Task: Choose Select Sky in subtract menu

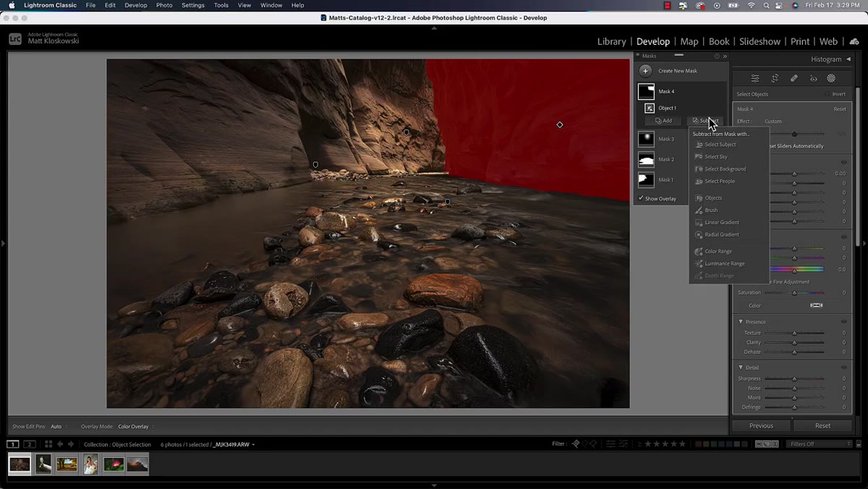Action: [x=716, y=156]
